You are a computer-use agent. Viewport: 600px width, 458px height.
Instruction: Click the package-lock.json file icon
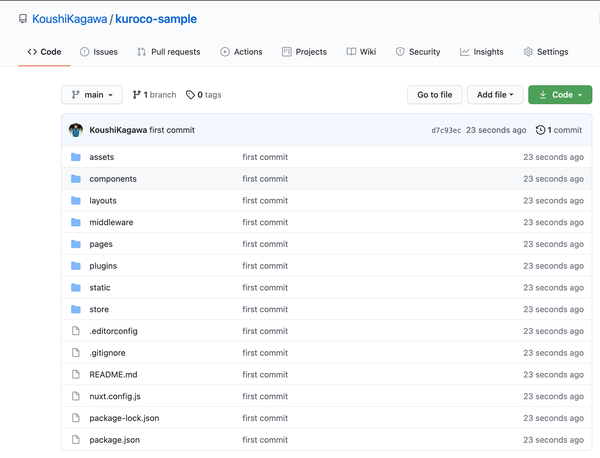point(76,418)
